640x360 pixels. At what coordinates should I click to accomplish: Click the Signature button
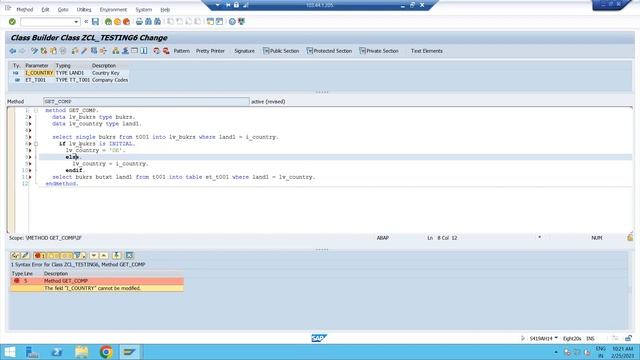(244, 51)
